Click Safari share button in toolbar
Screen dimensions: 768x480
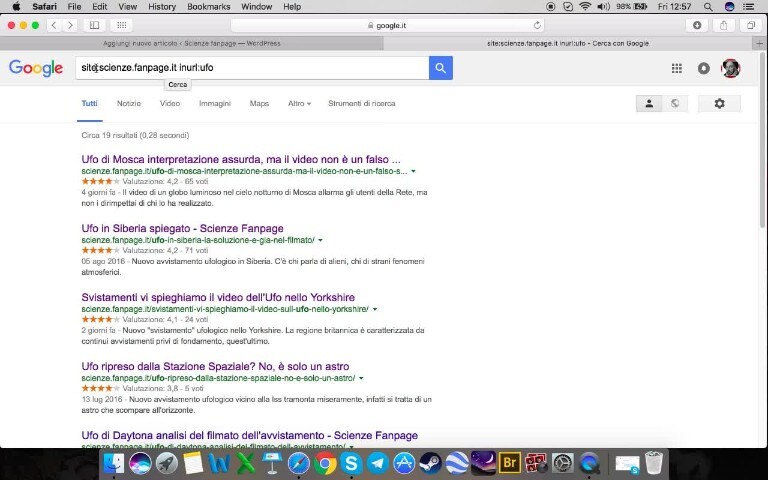(724, 25)
